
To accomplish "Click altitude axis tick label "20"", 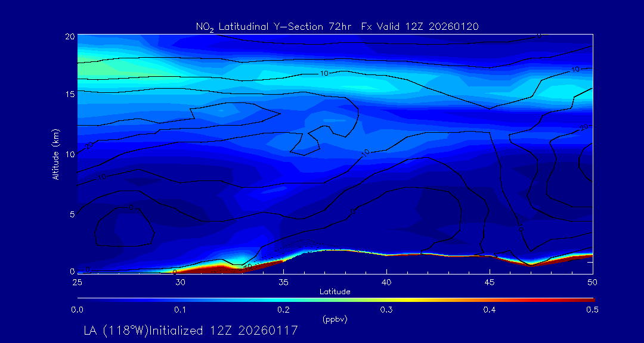I will [x=70, y=36].
